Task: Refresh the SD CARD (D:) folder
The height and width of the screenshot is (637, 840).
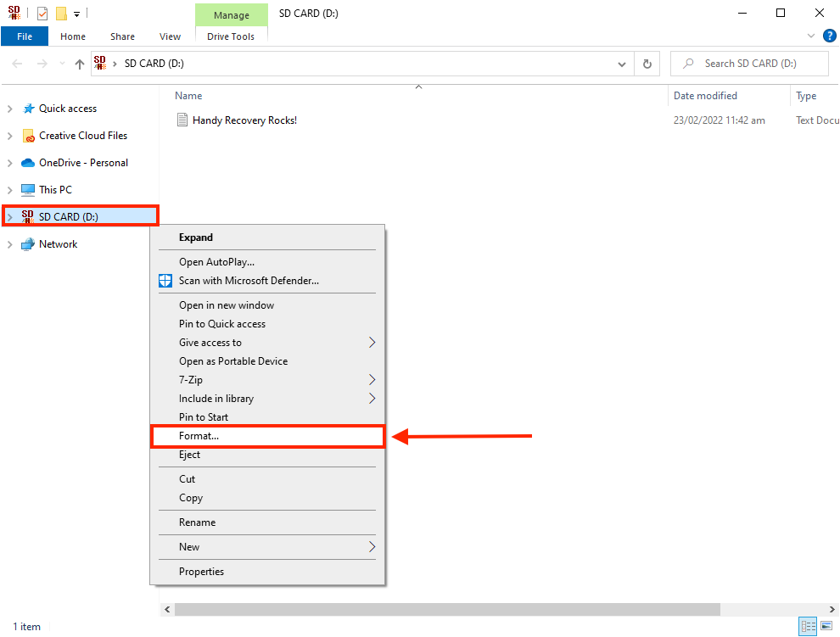Action: click(x=647, y=64)
